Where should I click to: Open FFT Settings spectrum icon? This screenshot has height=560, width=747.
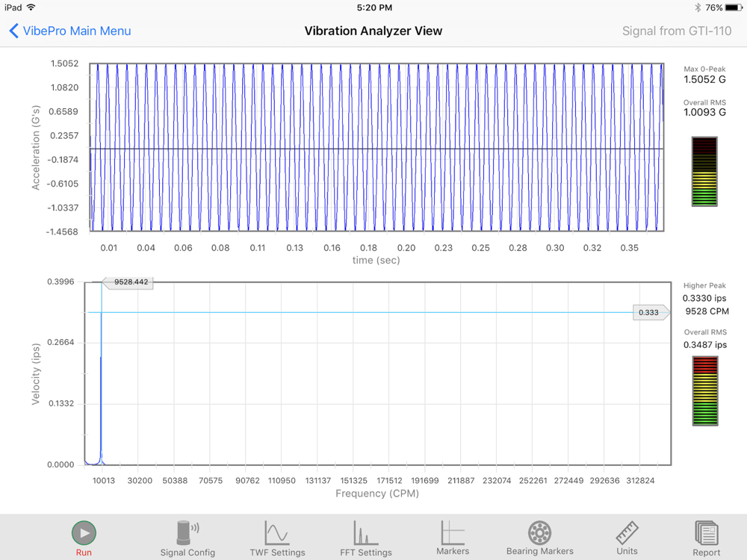point(365,532)
